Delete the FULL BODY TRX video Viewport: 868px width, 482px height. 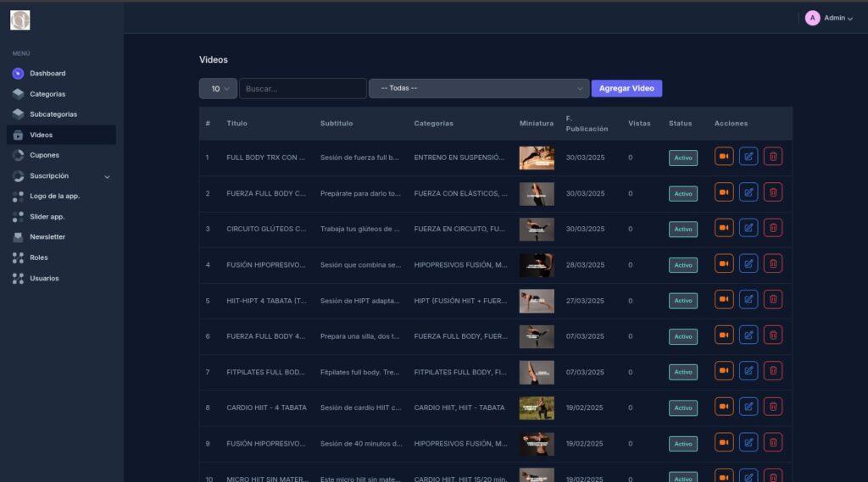[x=773, y=157]
